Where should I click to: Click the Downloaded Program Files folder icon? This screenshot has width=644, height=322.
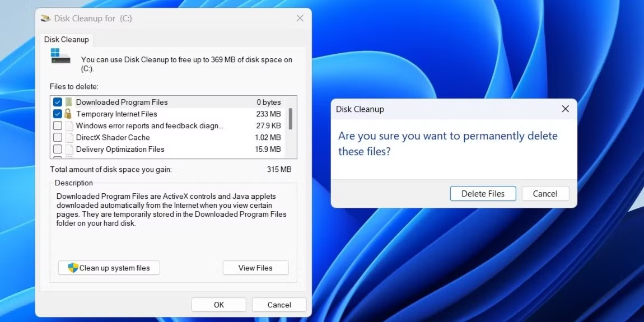coord(68,102)
